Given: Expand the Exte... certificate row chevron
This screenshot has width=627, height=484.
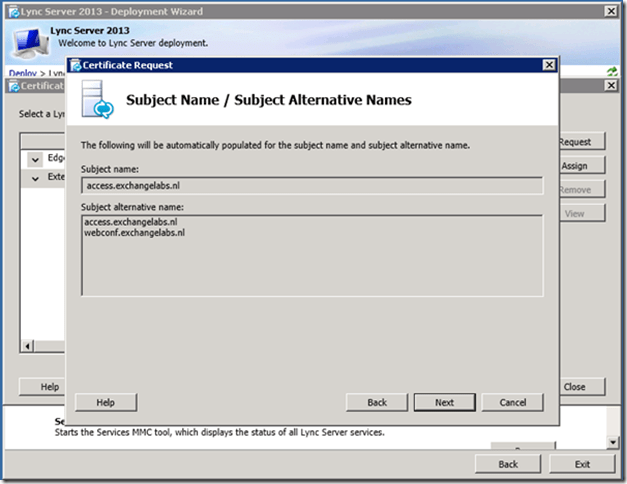Looking at the screenshot, I should (x=35, y=177).
